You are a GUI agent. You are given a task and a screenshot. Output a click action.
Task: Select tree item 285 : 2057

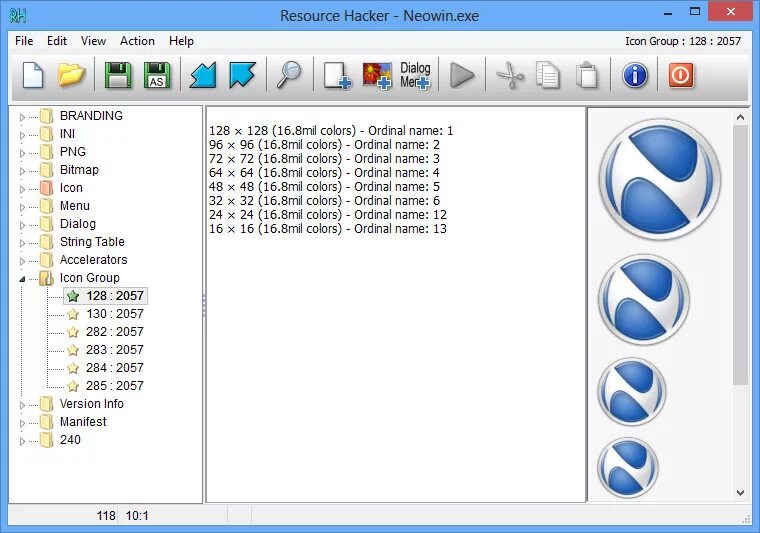[115, 386]
